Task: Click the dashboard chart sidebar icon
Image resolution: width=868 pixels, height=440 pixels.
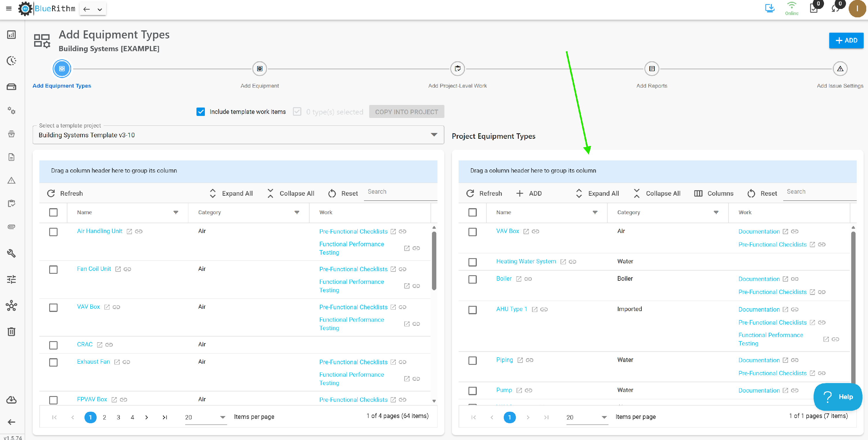Action: coord(12,35)
